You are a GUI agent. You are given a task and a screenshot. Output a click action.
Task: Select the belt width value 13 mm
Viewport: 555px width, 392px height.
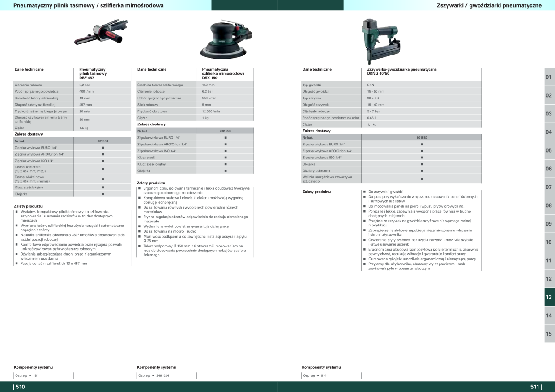pos(85,98)
